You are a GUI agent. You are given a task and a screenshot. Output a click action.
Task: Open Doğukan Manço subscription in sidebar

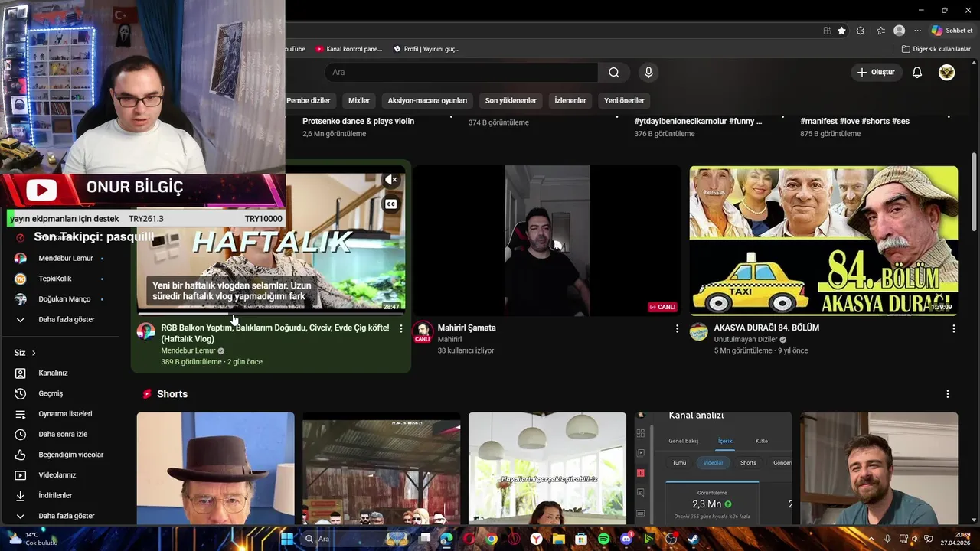(x=65, y=299)
